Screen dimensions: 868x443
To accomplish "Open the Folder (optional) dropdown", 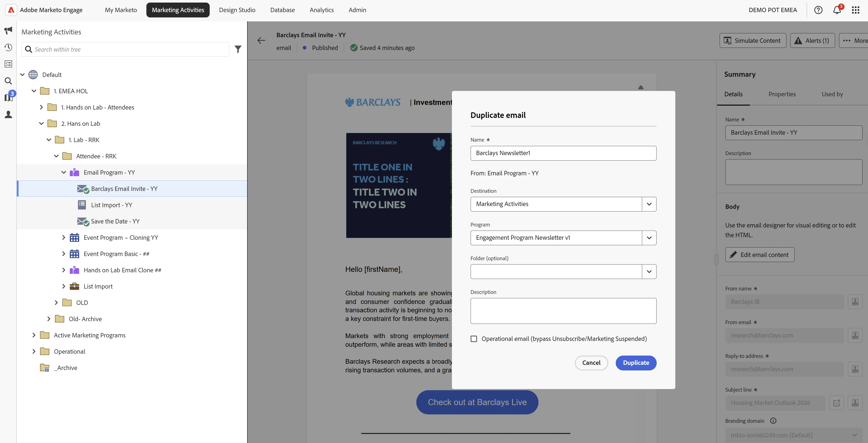I will coord(649,271).
